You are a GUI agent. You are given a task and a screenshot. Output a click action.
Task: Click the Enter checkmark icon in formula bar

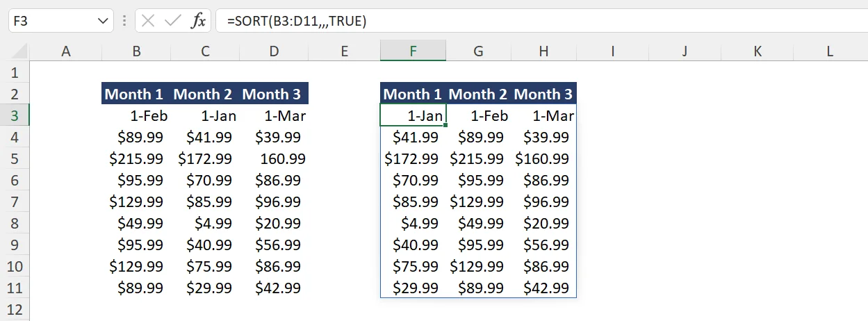pos(172,21)
